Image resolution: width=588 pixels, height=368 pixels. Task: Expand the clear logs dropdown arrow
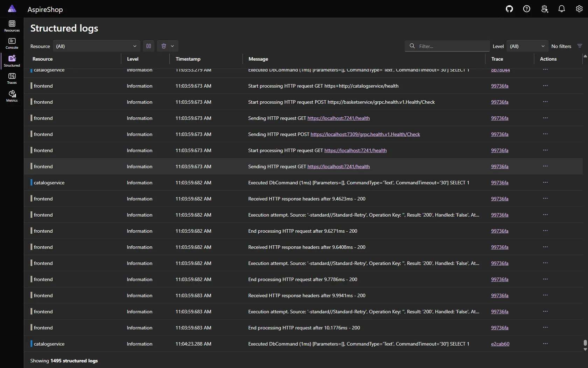[x=173, y=46]
